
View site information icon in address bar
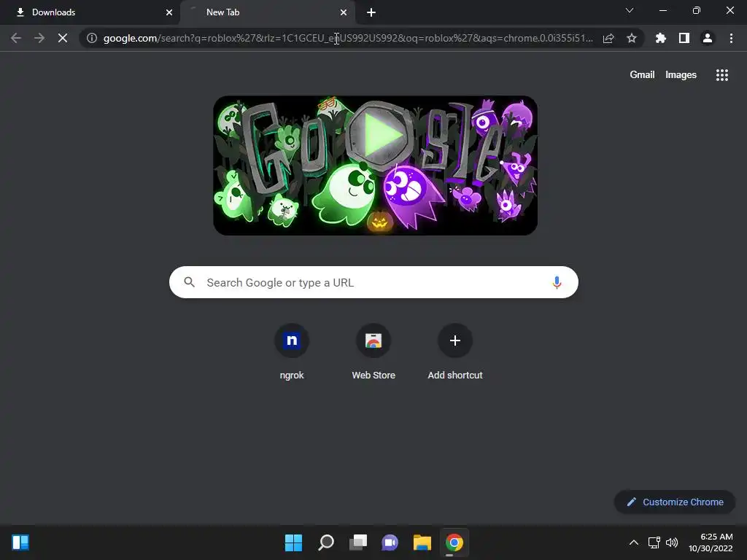(92, 38)
